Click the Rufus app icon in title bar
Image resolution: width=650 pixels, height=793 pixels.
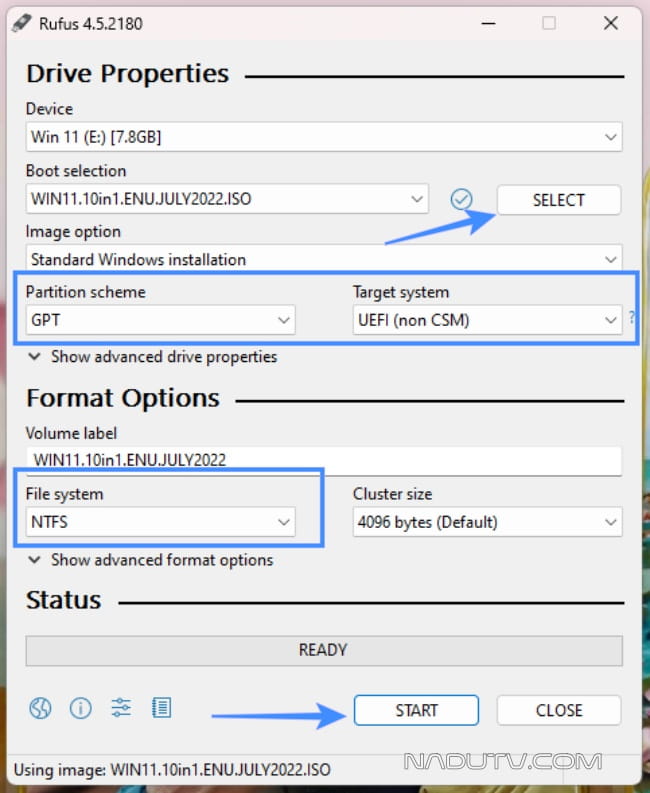(22, 23)
